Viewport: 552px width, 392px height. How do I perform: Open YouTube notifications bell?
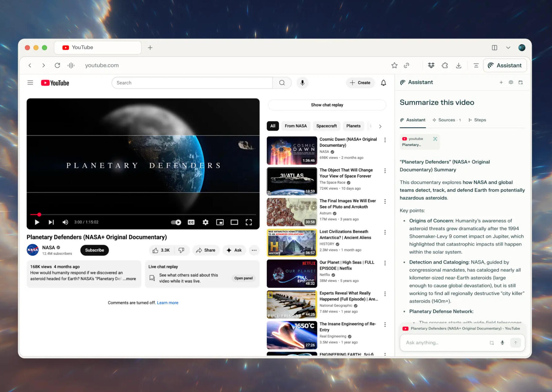click(383, 83)
